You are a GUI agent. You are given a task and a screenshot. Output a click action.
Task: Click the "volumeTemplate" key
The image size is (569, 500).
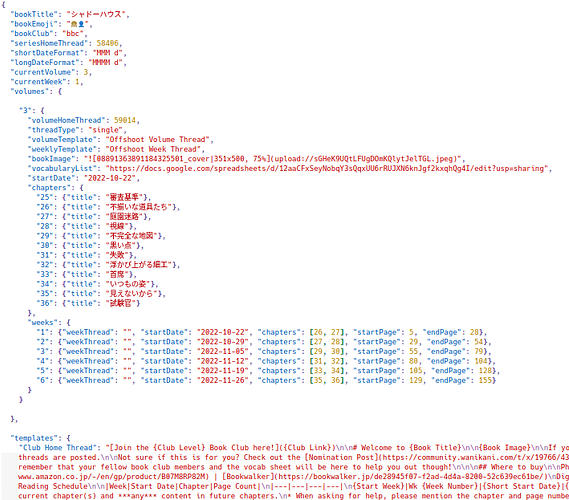(x=62, y=139)
